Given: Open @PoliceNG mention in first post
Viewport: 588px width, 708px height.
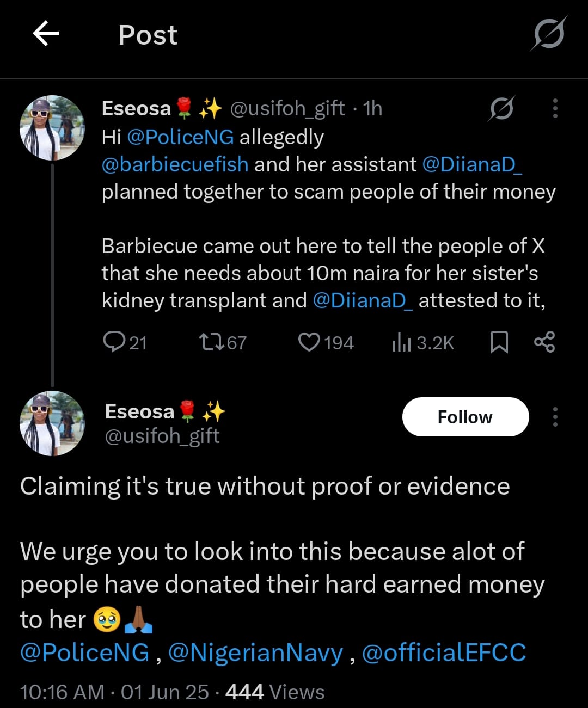Looking at the screenshot, I should (x=180, y=137).
